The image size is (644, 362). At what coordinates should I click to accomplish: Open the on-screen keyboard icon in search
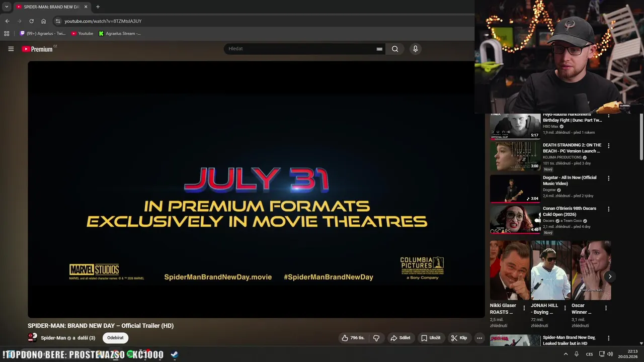pos(379,49)
